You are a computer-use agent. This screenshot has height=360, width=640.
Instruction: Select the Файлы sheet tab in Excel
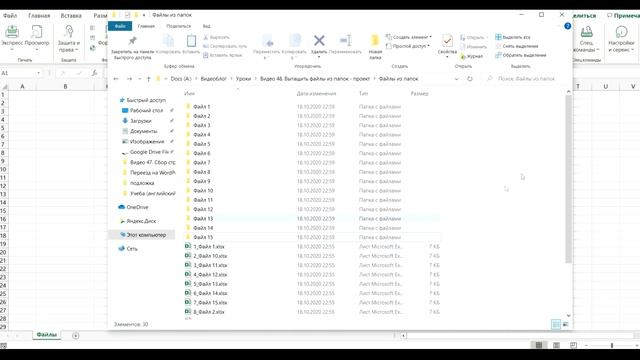[47, 335]
